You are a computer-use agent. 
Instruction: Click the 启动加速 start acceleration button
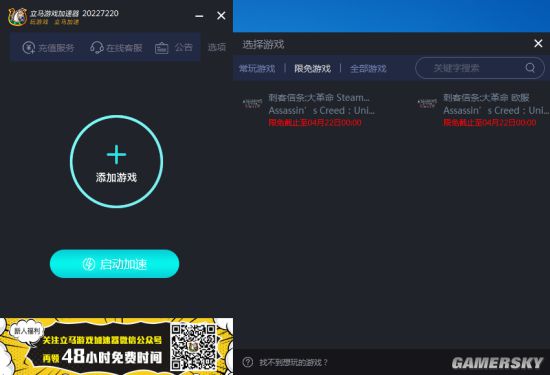point(114,264)
